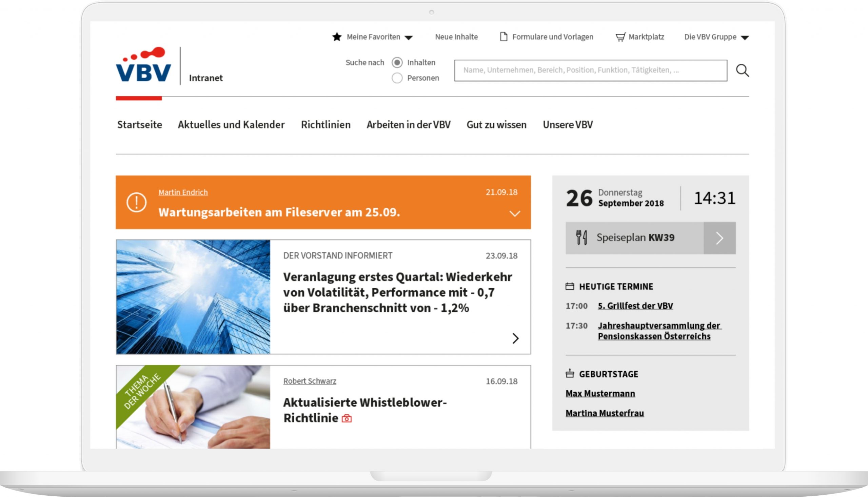The width and height of the screenshot is (868, 497).
Task: Click the fork and knife Speiseplan icon
Action: click(581, 237)
